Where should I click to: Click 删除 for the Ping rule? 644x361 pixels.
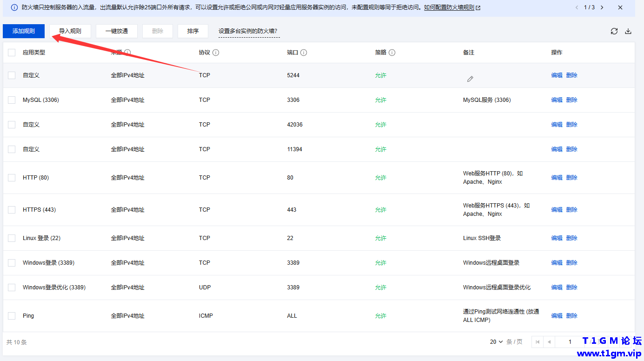[x=571, y=316]
